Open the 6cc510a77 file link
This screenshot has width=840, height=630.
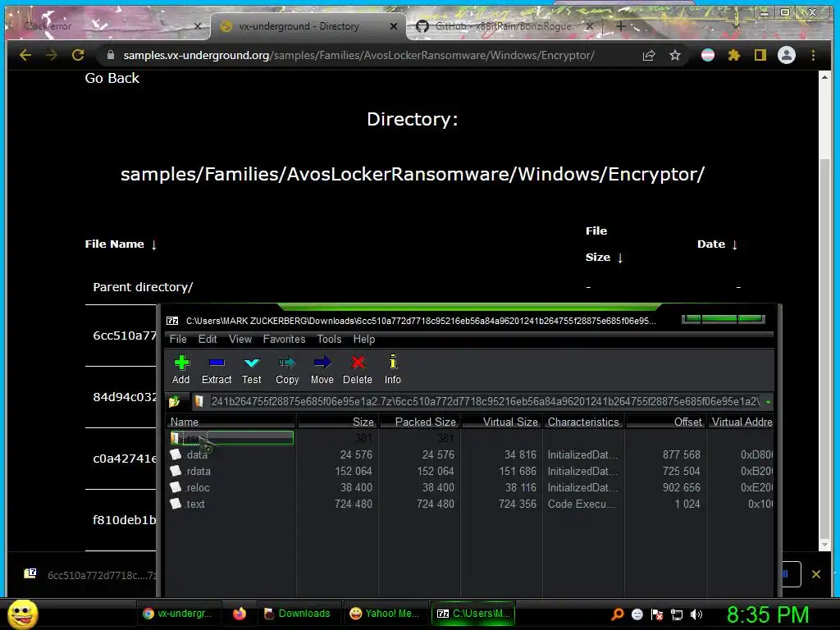[x=125, y=336]
